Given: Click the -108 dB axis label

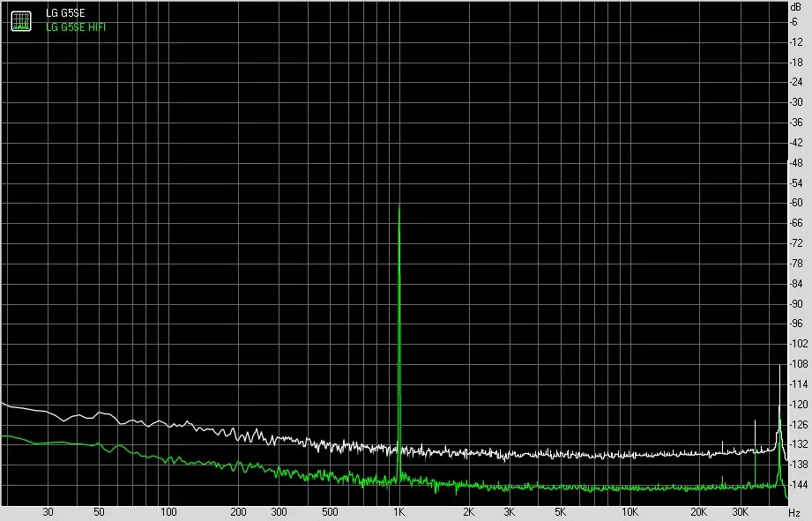Looking at the screenshot, I should tap(798, 364).
